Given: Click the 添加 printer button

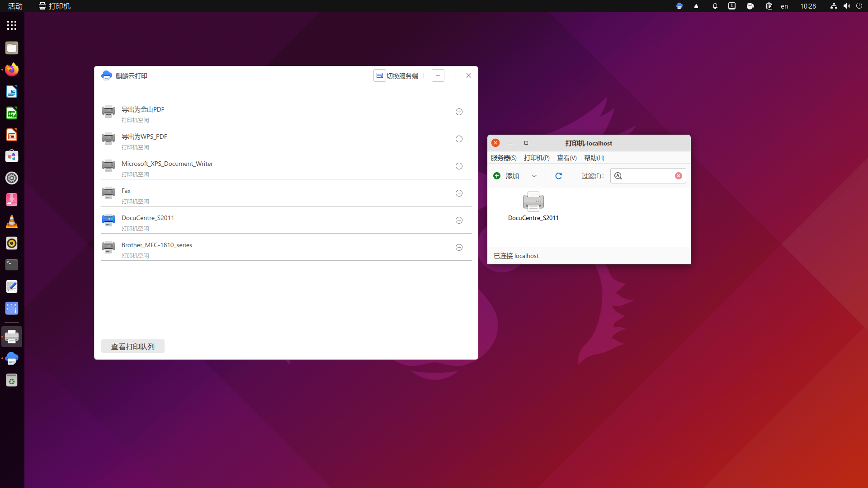Looking at the screenshot, I should click(506, 176).
